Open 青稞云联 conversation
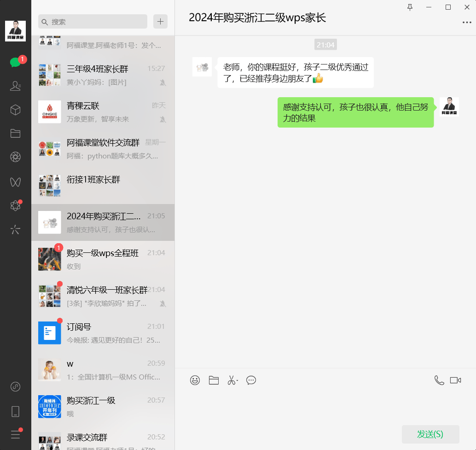The image size is (476, 450). coord(103,112)
